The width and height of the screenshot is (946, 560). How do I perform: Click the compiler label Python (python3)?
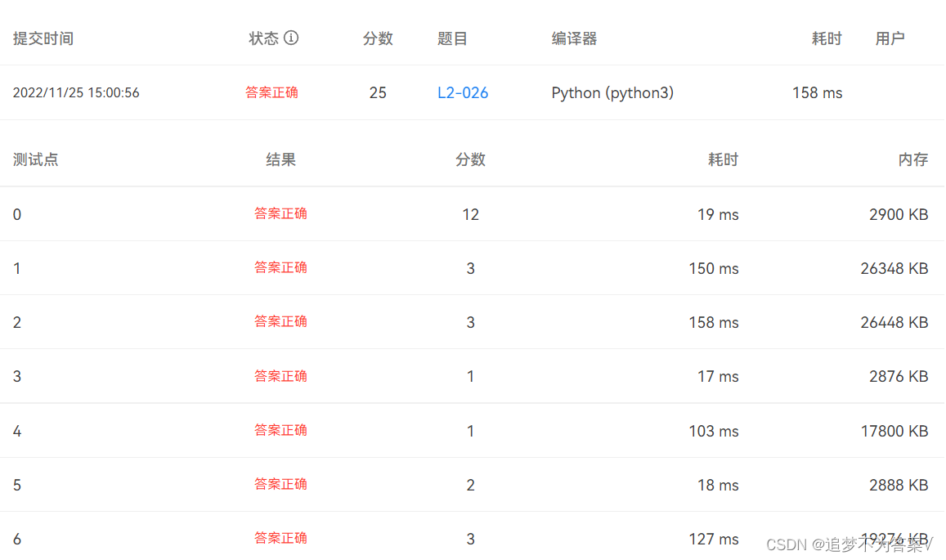click(612, 92)
